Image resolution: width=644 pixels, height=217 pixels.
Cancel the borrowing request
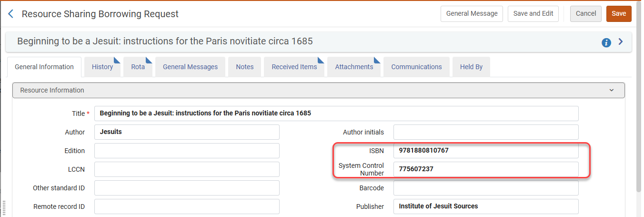pyautogui.click(x=585, y=14)
